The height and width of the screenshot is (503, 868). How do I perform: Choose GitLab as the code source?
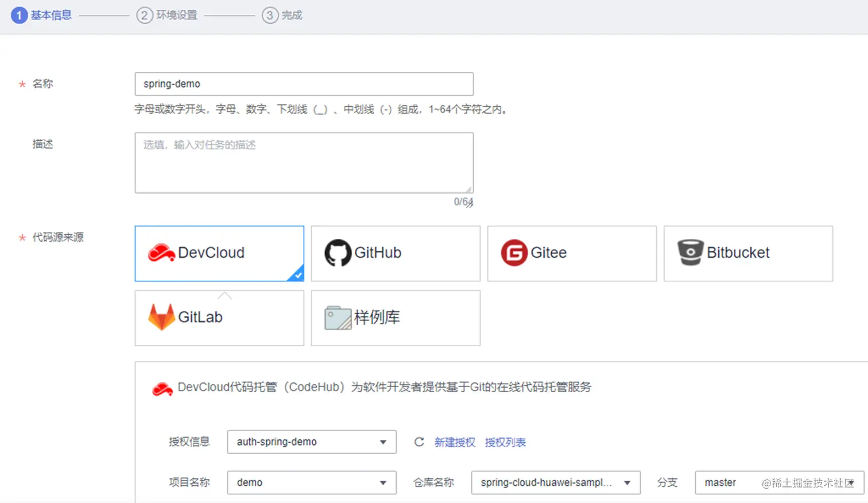click(219, 318)
